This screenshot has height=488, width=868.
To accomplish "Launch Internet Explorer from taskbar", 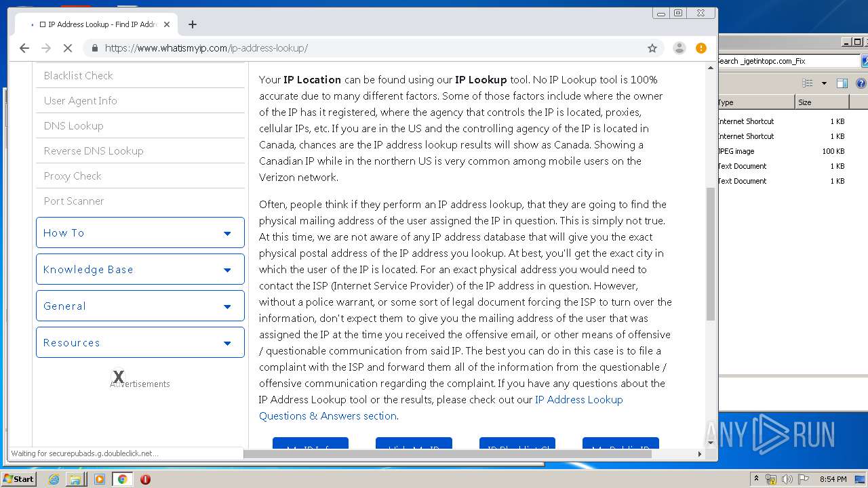I will tap(54, 479).
